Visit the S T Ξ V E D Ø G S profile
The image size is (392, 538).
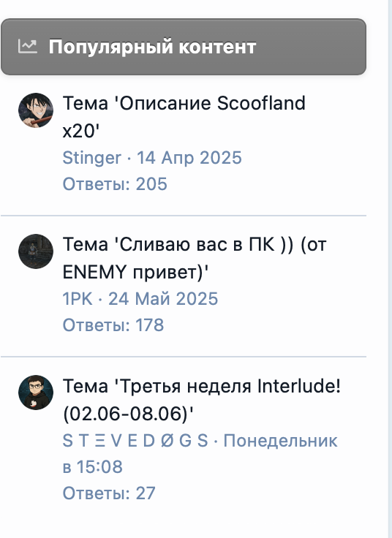pos(135,440)
